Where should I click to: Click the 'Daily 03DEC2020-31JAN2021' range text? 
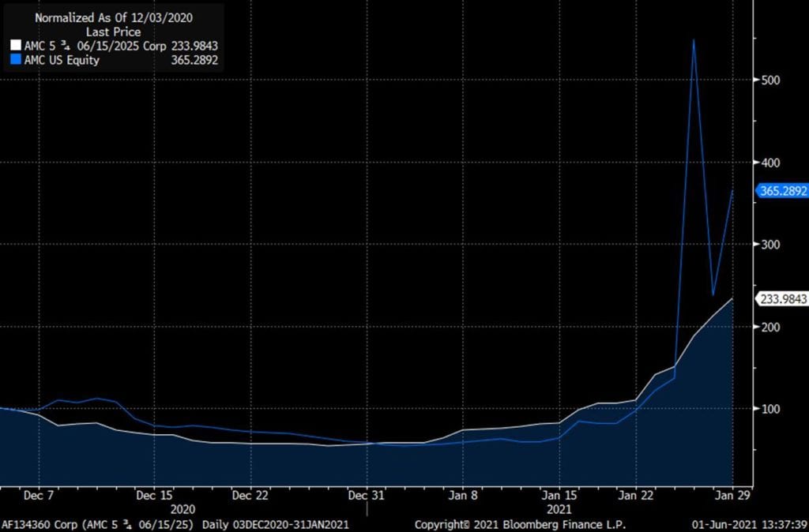(275, 525)
